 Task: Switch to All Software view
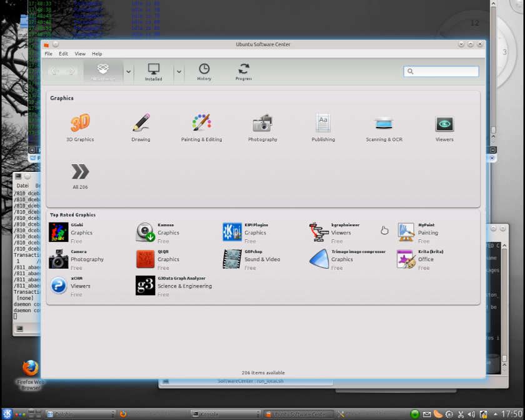tap(103, 72)
